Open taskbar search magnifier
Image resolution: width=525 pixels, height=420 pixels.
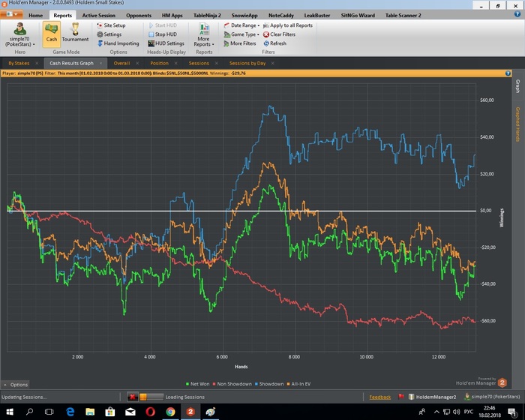coord(29,412)
